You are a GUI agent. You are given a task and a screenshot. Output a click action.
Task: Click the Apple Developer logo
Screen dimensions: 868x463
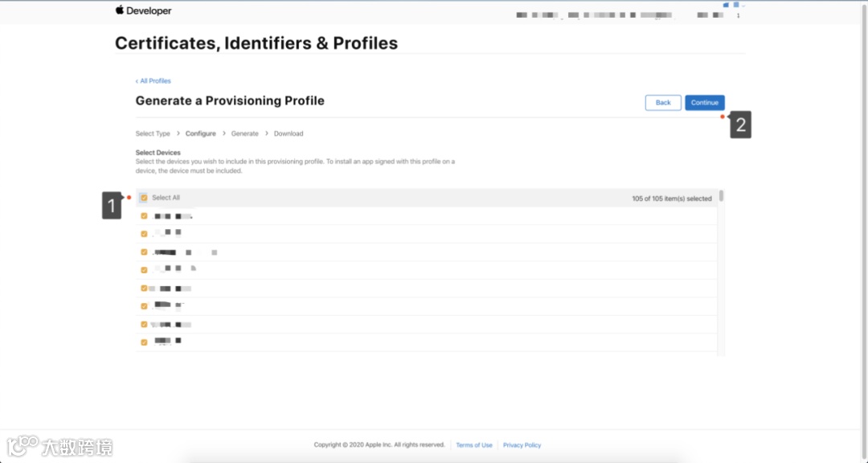pos(143,11)
